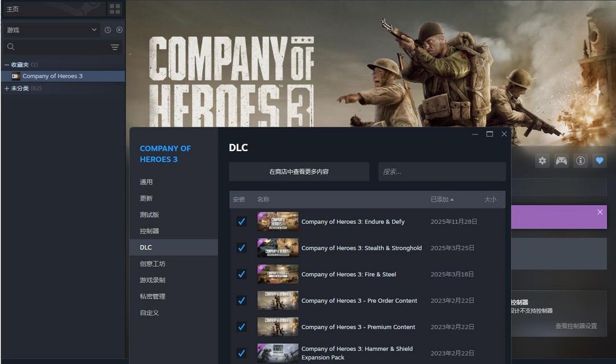Viewport: 616px width, 364px height.
Task: Open game settings gear icon
Action: click(x=542, y=161)
